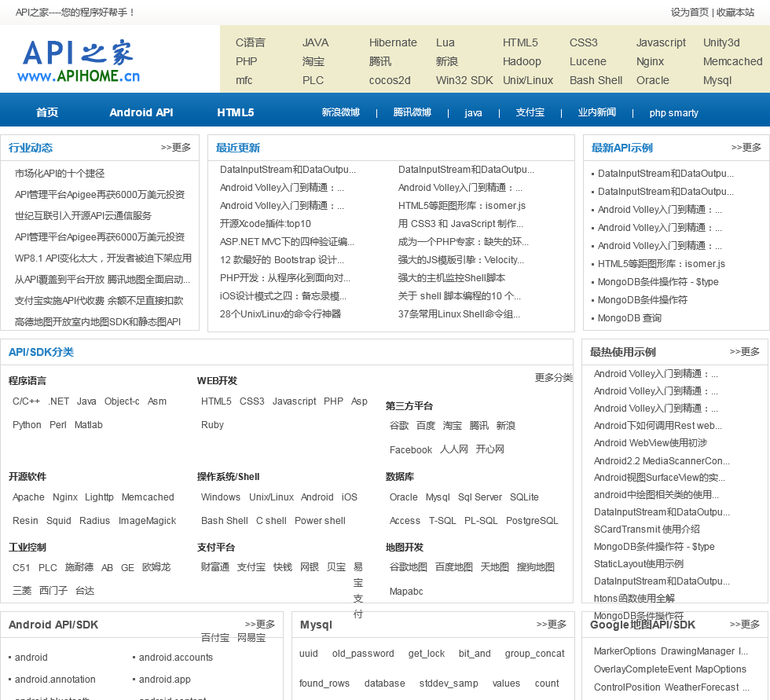Expand 更多 in Android API/SDK section

[x=260, y=624]
